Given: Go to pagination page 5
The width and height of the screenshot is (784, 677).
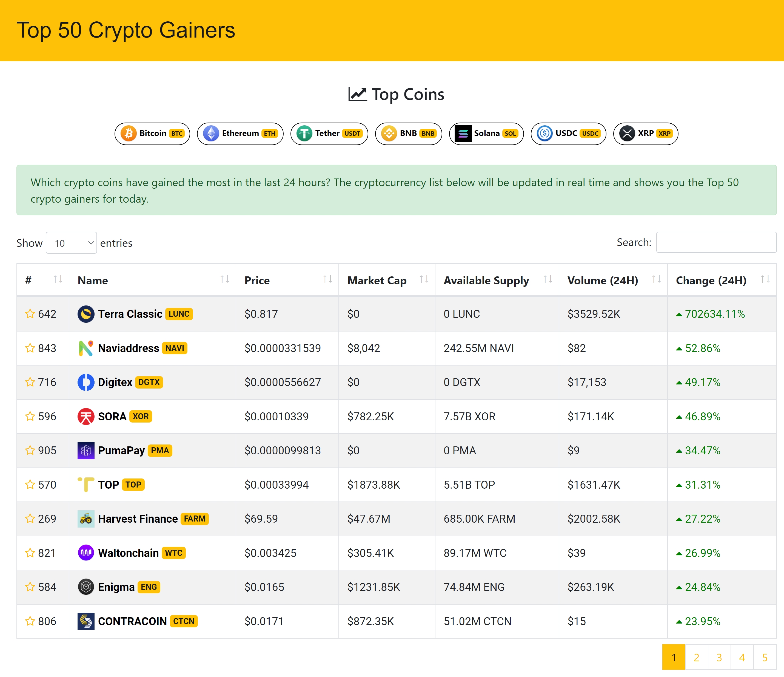Looking at the screenshot, I should (765, 657).
